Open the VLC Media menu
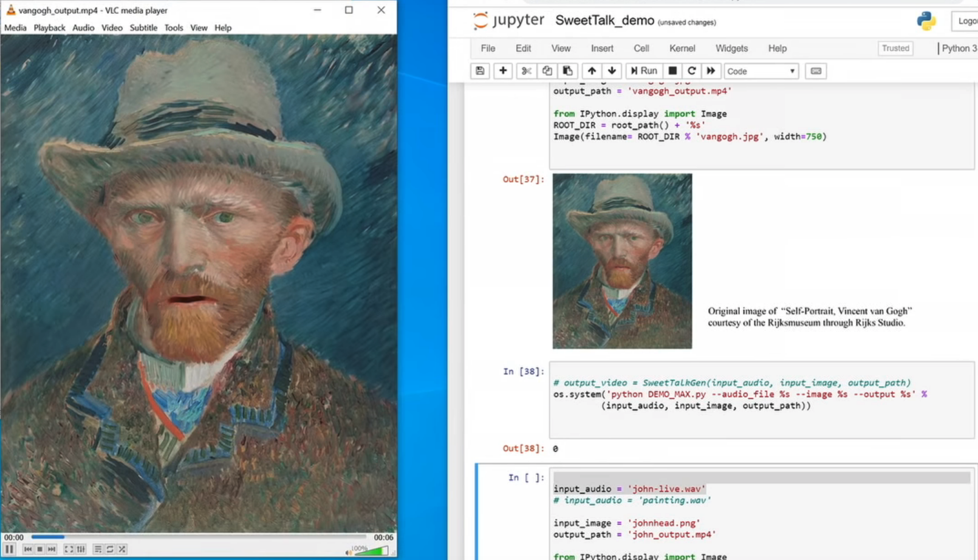The width and height of the screenshot is (978, 560). [15, 28]
